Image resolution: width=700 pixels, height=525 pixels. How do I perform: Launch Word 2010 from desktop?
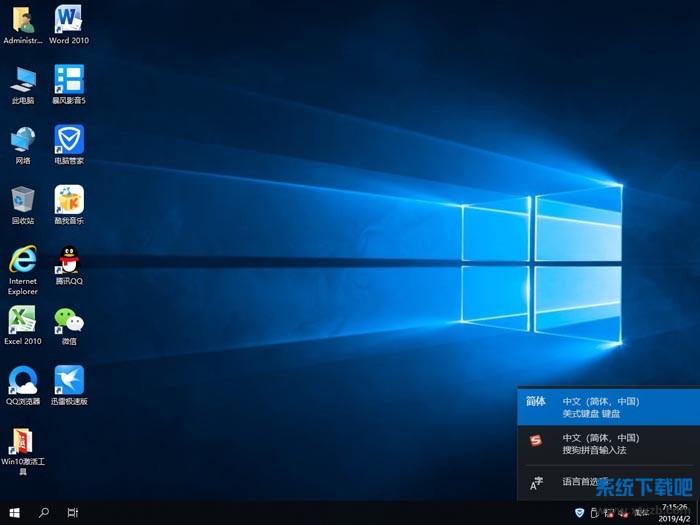[x=68, y=20]
